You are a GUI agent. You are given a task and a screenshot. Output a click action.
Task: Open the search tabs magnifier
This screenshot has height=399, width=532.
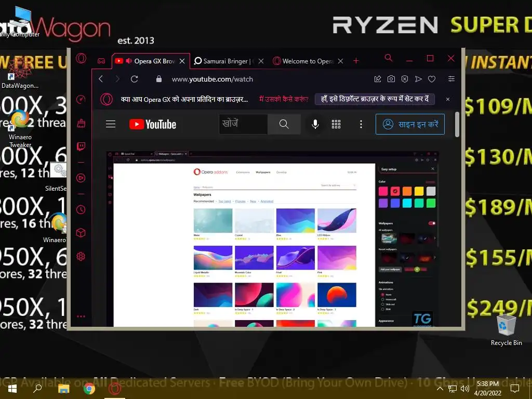tap(389, 58)
